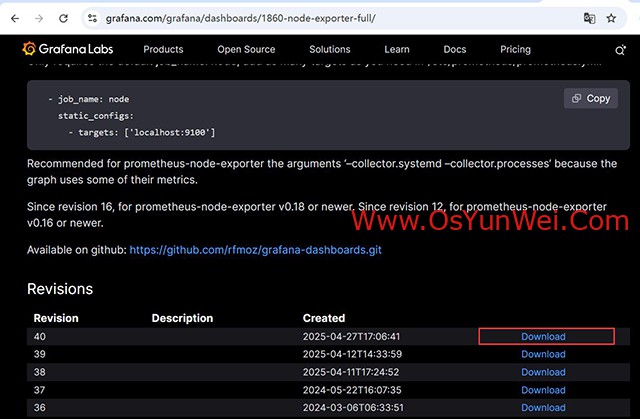Open site information icon in address bar

tap(93, 18)
